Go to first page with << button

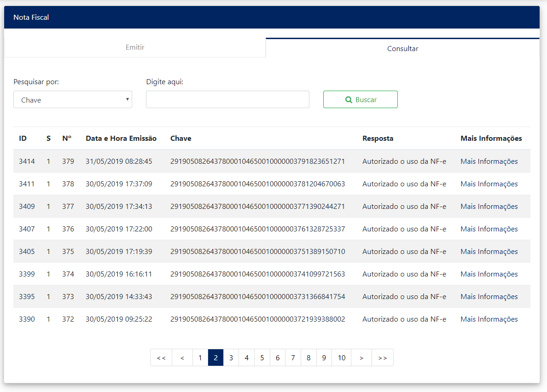pos(161,358)
